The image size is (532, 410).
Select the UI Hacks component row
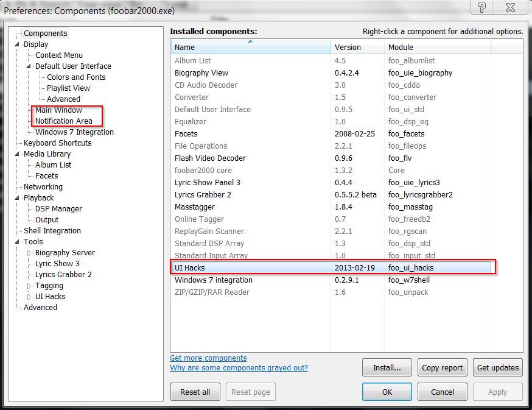tap(331, 267)
